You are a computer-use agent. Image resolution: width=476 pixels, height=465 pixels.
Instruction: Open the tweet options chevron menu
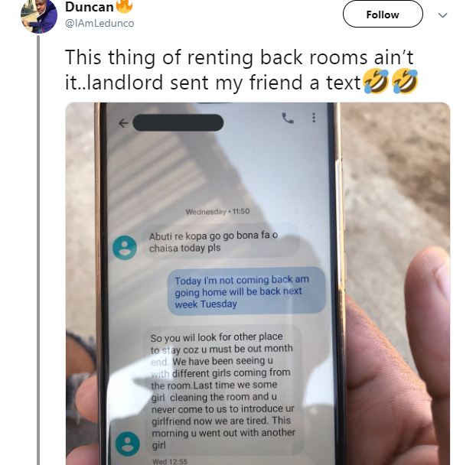click(x=443, y=15)
